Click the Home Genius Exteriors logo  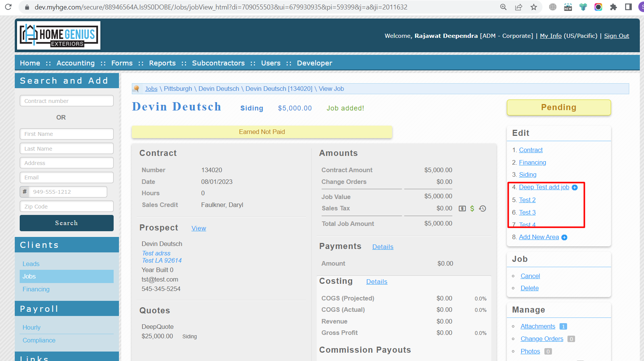click(x=58, y=36)
